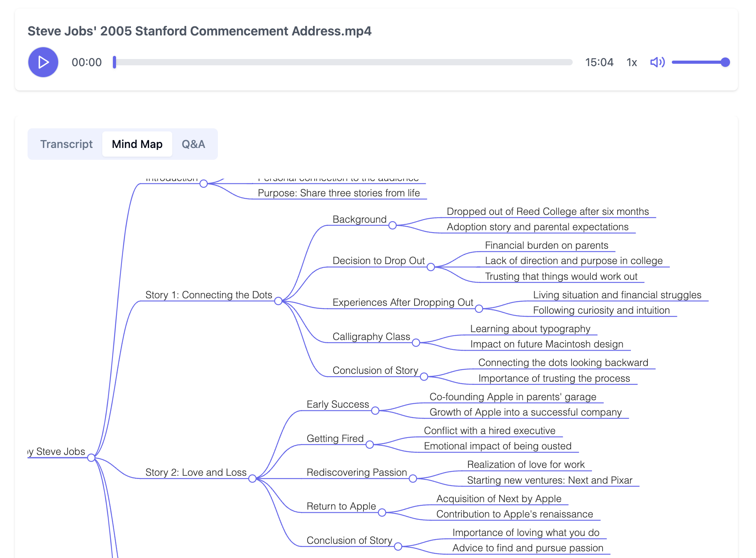
Task: Click the 00:00 elapsed time text
Action: [87, 62]
